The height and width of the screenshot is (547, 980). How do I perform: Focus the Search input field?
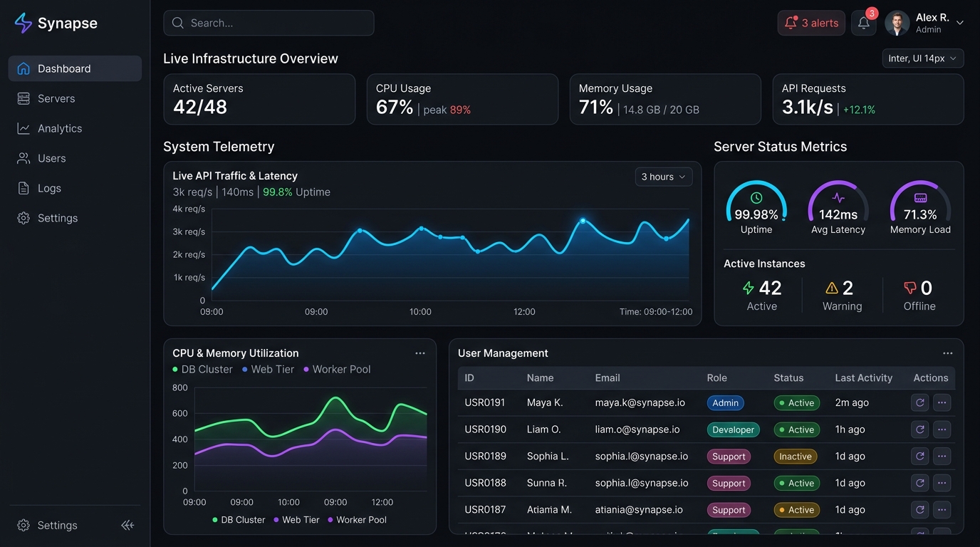click(x=269, y=23)
